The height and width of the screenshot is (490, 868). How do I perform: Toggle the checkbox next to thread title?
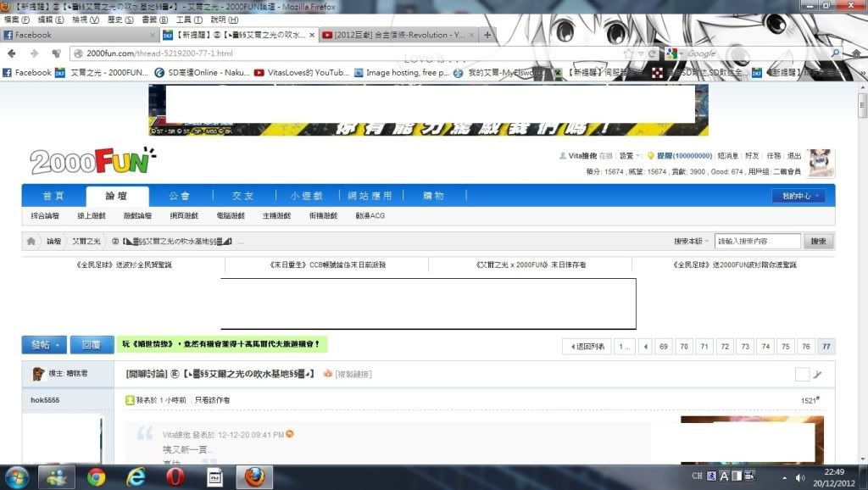802,375
